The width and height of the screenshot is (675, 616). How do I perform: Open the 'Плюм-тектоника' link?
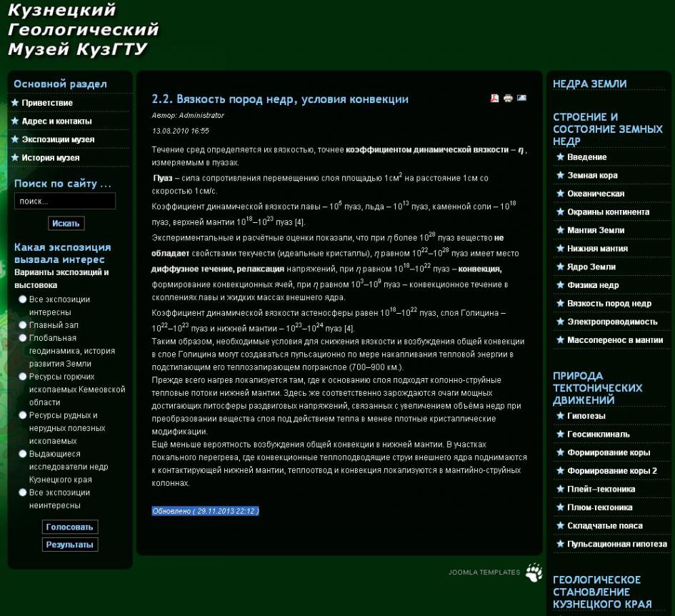(x=599, y=507)
